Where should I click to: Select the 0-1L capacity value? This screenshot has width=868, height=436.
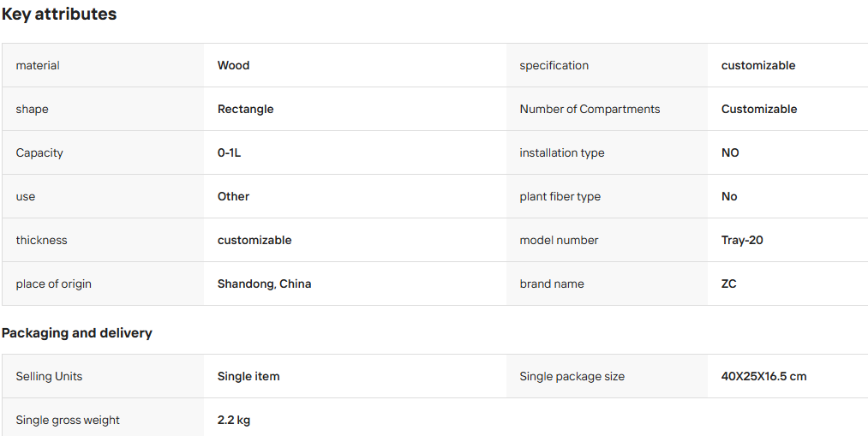pyautogui.click(x=229, y=152)
